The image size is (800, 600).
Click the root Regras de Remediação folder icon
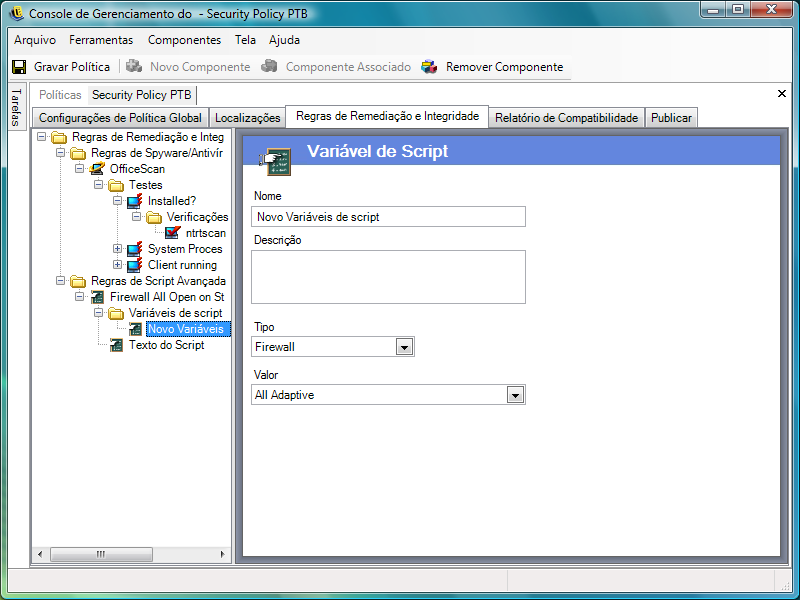59,137
